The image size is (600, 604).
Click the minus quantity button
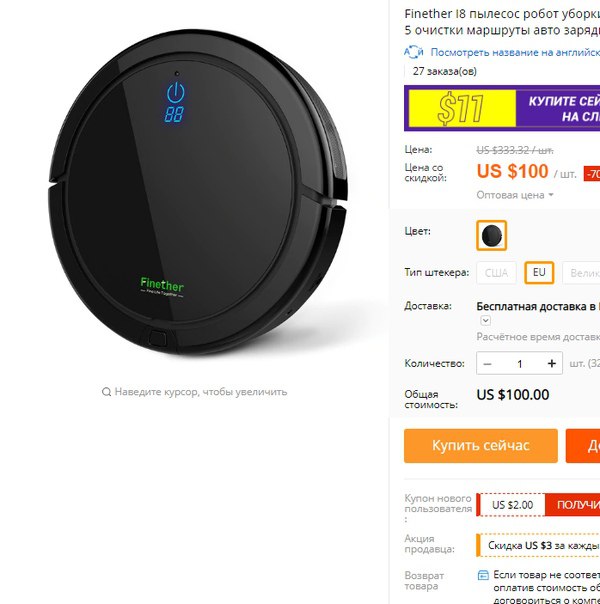click(x=487, y=364)
